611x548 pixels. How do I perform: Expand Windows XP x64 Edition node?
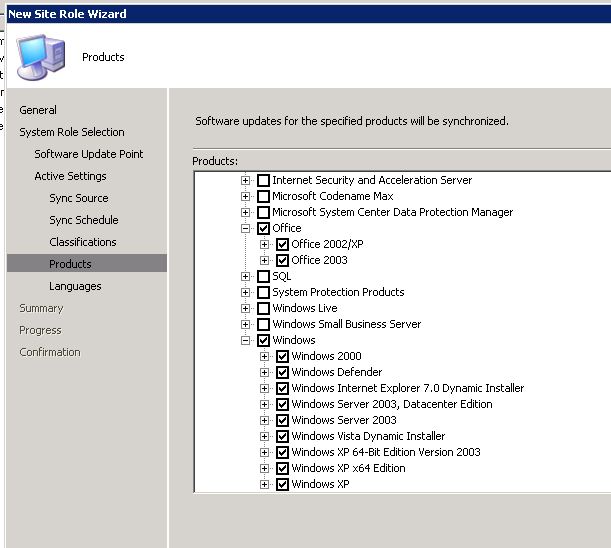pos(264,468)
